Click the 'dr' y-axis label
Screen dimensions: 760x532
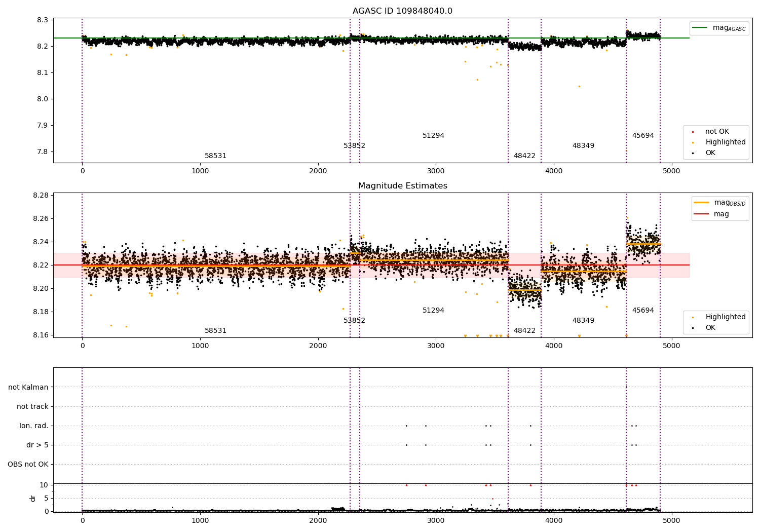(33, 498)
